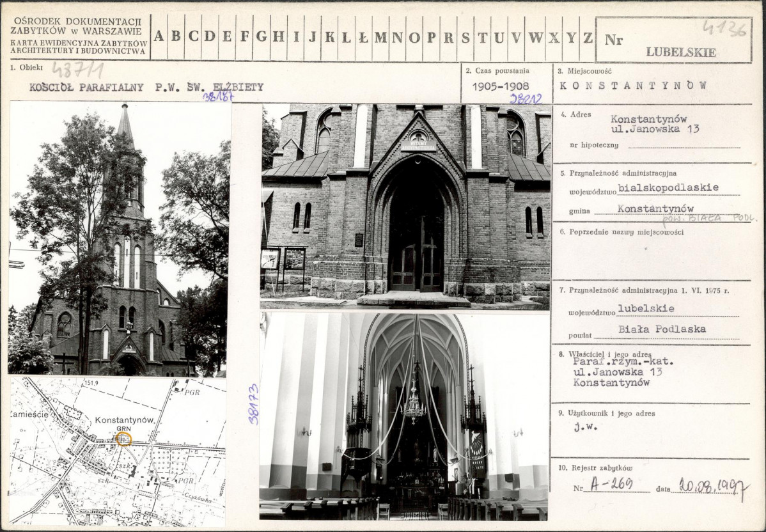Click the handwritten number 4136
The height and width of the screenshot is (532, 766).
[x=725, y=29]
